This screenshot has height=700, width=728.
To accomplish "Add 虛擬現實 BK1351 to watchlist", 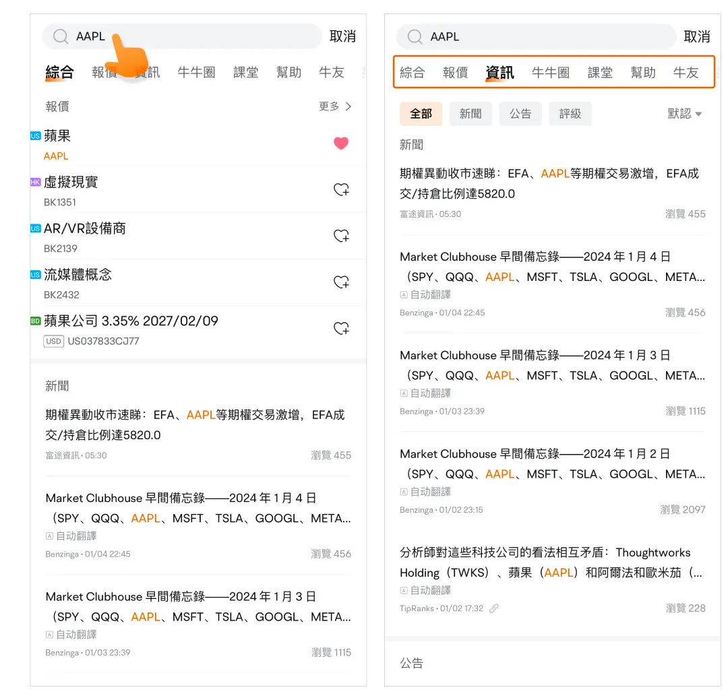I will pyautogui.click(x=341, y=190).
